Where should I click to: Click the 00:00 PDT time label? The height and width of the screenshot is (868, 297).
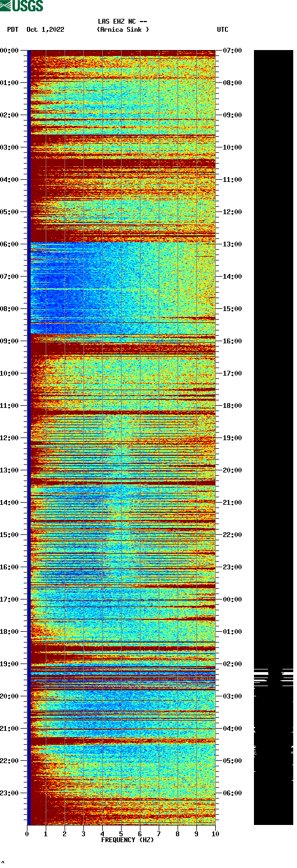(x=9, y=51)
